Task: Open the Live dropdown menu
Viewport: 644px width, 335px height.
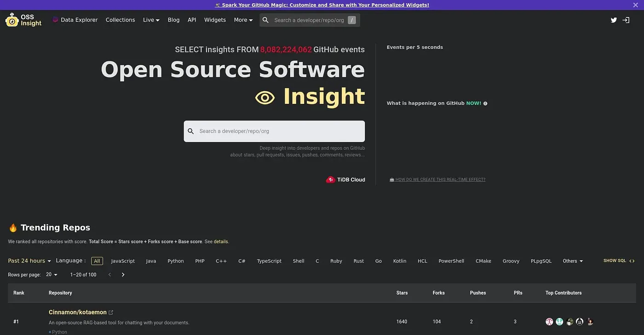Action: pyautogui.click(x=151, y=20)
